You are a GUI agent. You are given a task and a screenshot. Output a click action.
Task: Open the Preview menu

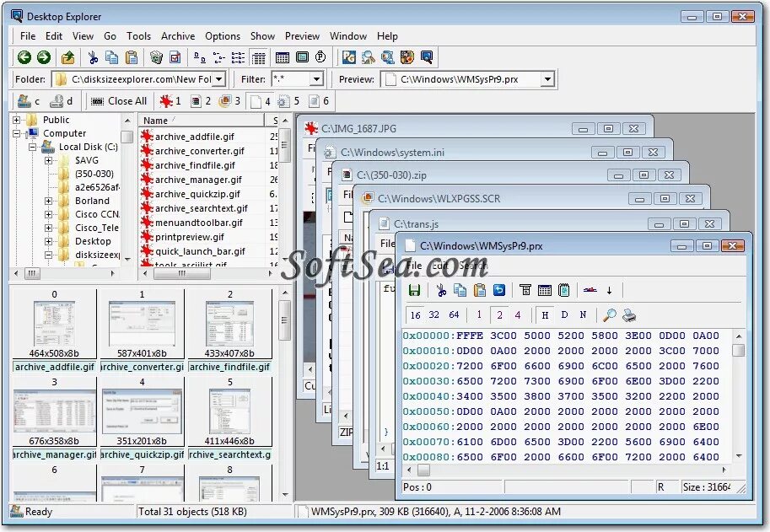tap(302, 35)
